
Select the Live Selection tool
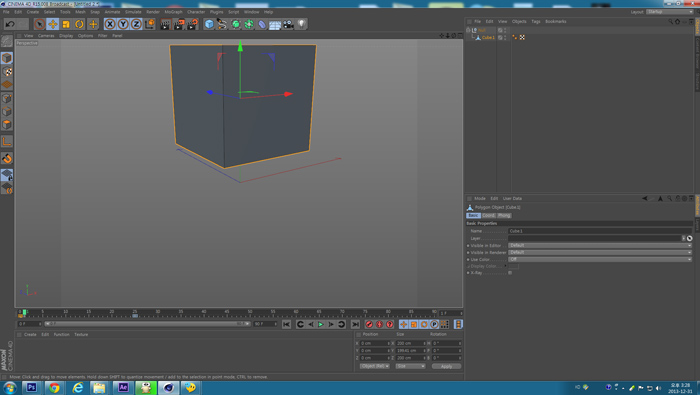39,24
